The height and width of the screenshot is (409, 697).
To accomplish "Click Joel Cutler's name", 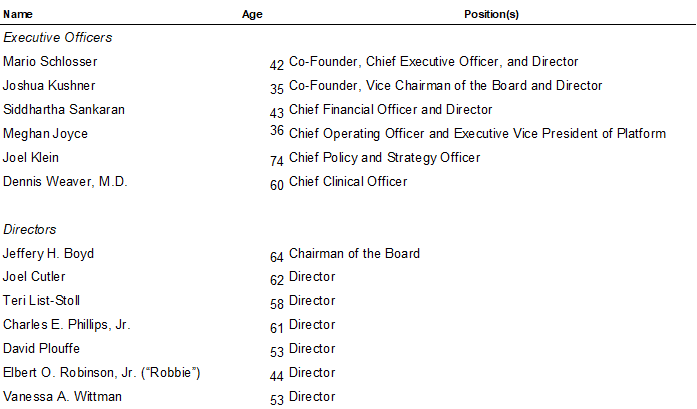I will pyautogui.click(x=34, y=277).
